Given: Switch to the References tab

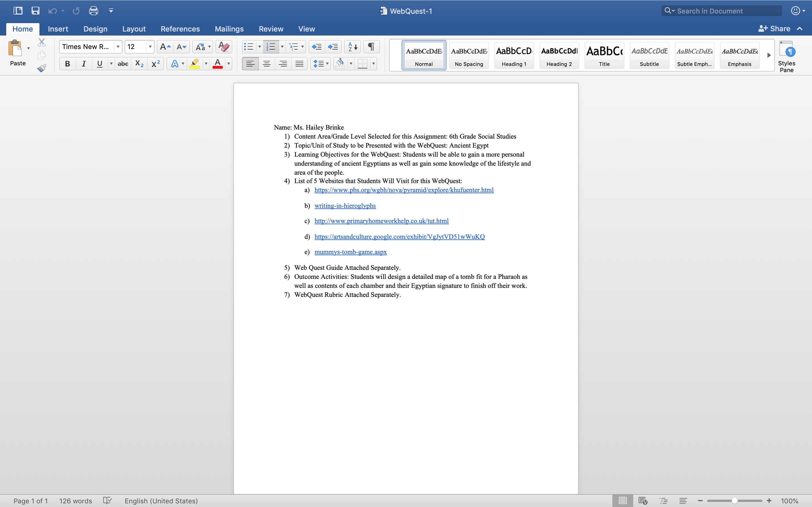Looking at the screenshot, I should (180, 29).
